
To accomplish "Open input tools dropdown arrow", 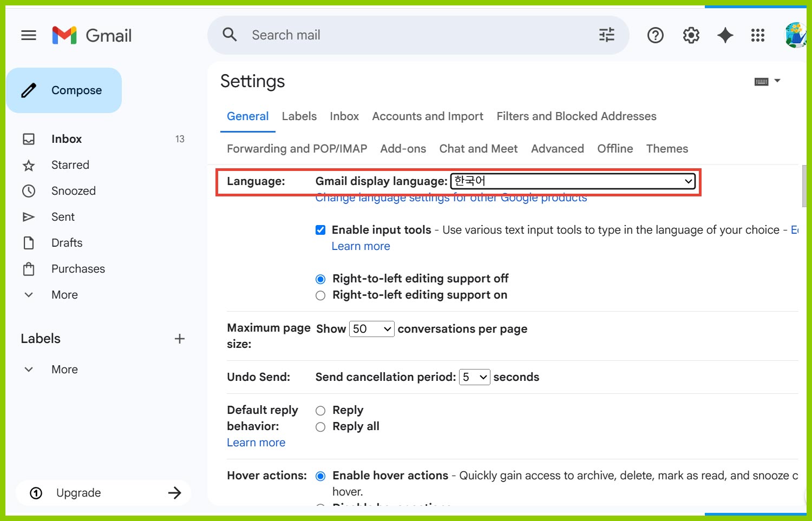I will tap(777, 81).
